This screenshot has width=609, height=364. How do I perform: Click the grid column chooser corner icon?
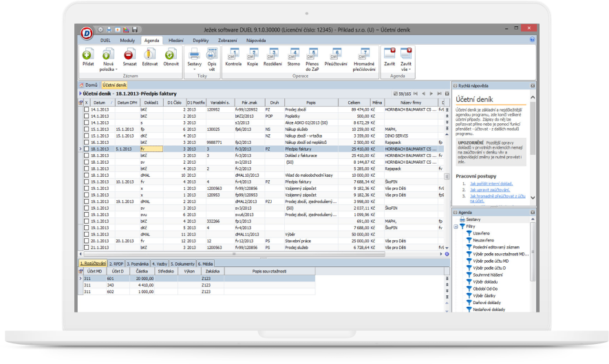(81, 103)
